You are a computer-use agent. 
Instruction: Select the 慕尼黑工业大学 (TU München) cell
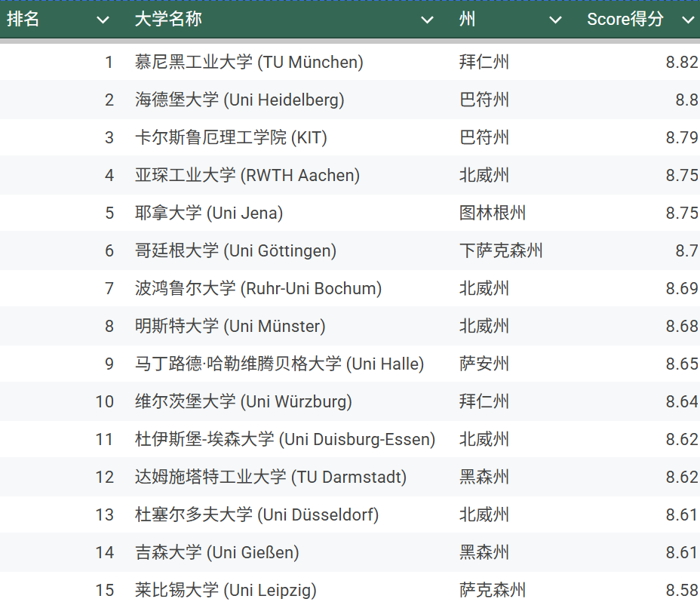(x=249, y=62)
